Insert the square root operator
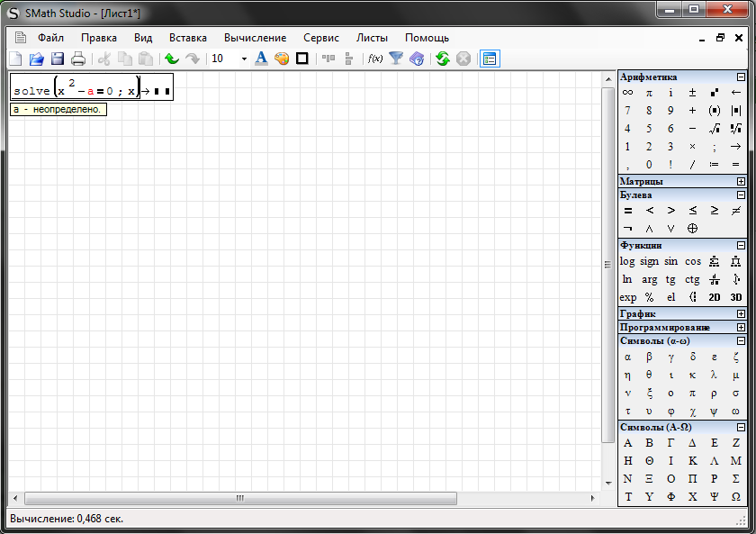Screen dimensions: 756x534 (x=715, y=129)
